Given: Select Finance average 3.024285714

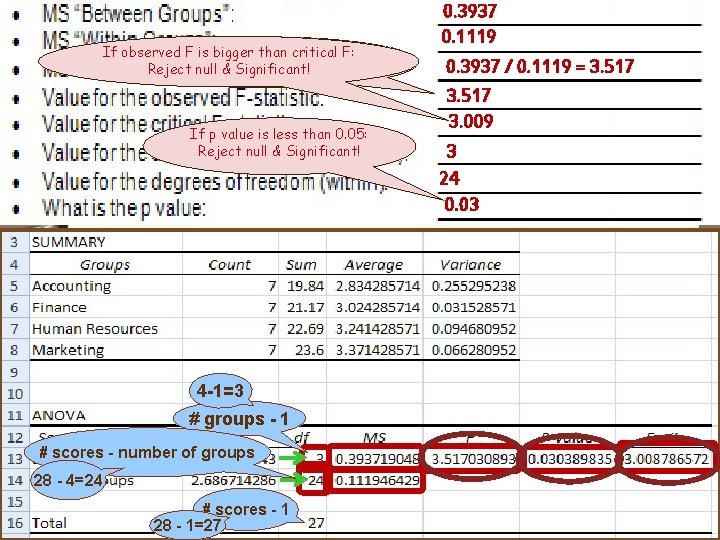Looking at the screenshot, I should (x=374, y=307).
